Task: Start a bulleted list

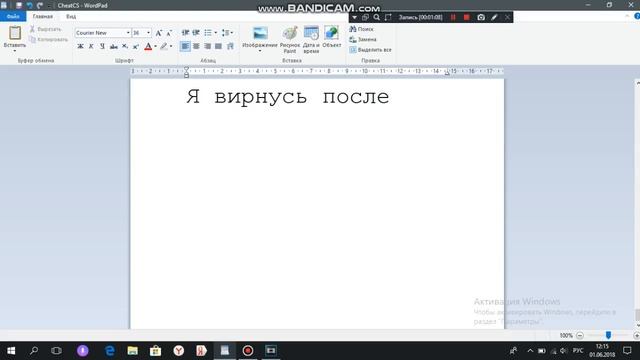Action: point(208,33)
